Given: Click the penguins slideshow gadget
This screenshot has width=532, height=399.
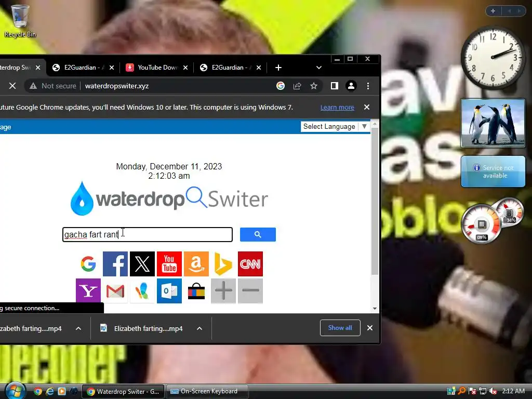Looking at the screenshot, I should click(x=493, y=123).
